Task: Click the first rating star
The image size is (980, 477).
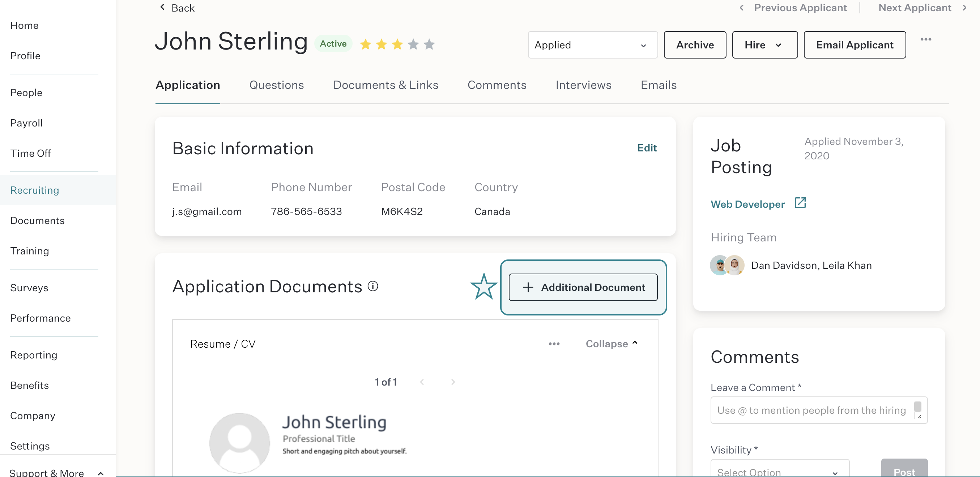Action: (x=366, y=44)
